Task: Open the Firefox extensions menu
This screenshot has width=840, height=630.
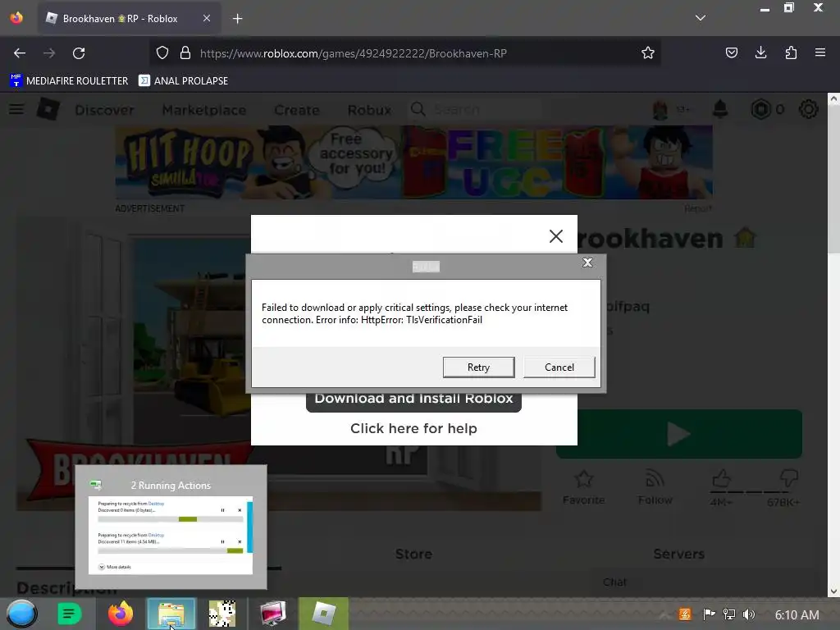Action: tap(791, 52)
